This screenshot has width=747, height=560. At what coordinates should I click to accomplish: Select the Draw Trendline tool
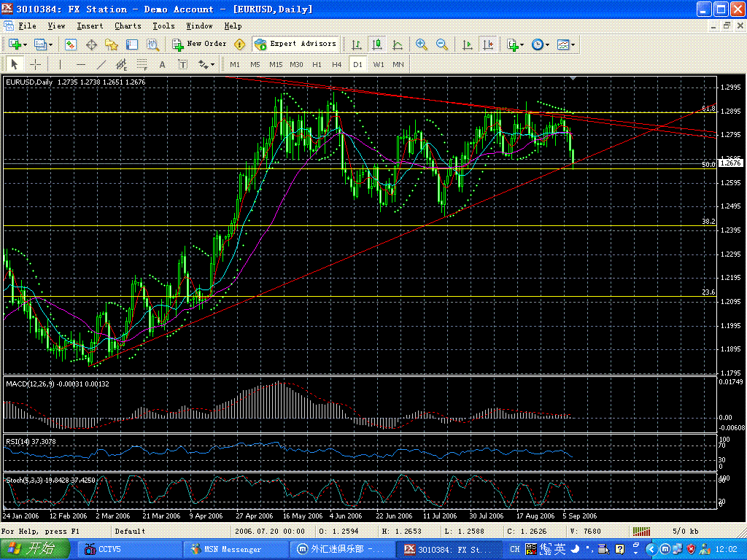101,64
